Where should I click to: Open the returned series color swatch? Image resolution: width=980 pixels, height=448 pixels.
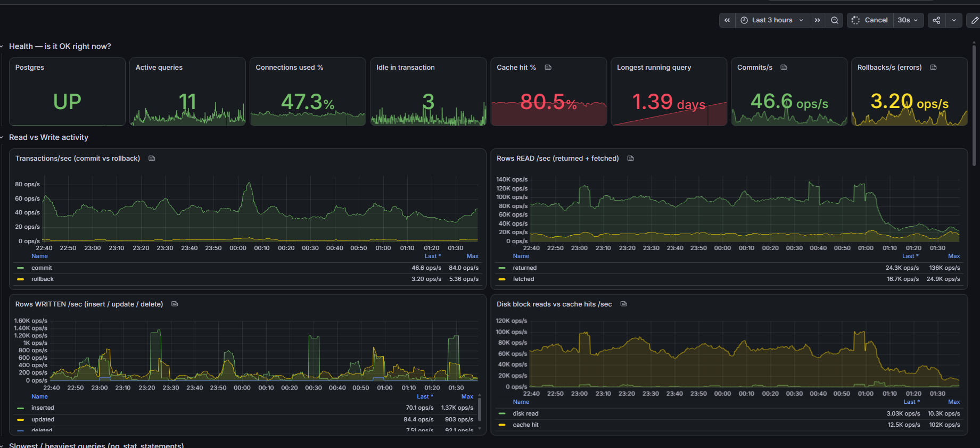(501, 268)
